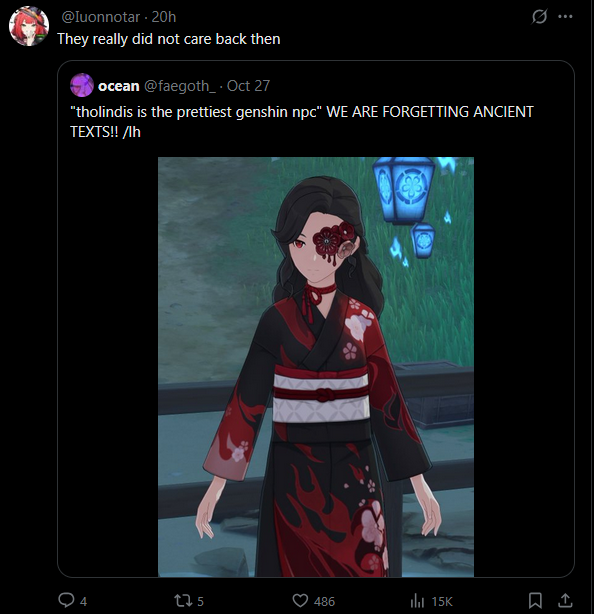Open ocean's purple profile avatar
The width and height of the screenshot is (594, 614).
coord(82,85)
